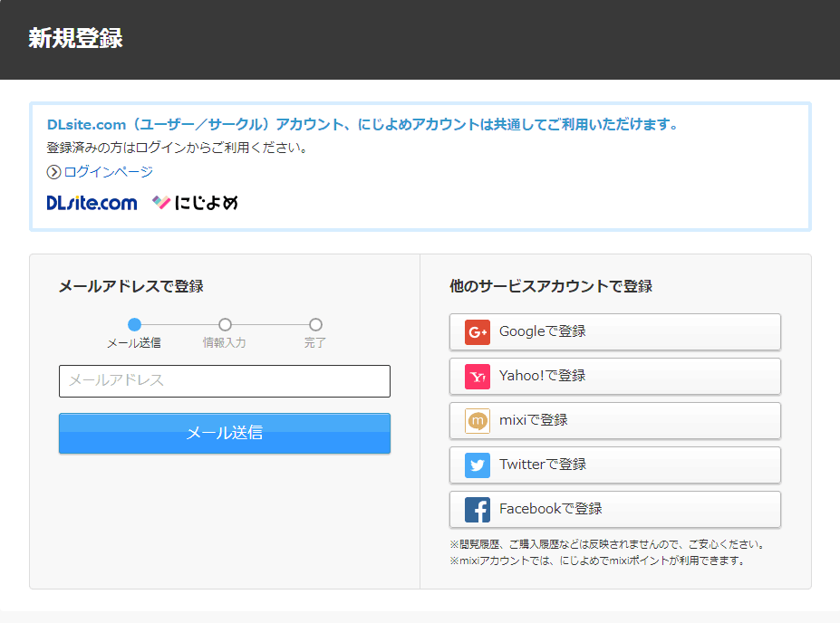Image resolution: width=840 pixels, height=623 pixels.
Task: Click the にじよめ logo
Action: pyautogui.click(x=195, y=203)
